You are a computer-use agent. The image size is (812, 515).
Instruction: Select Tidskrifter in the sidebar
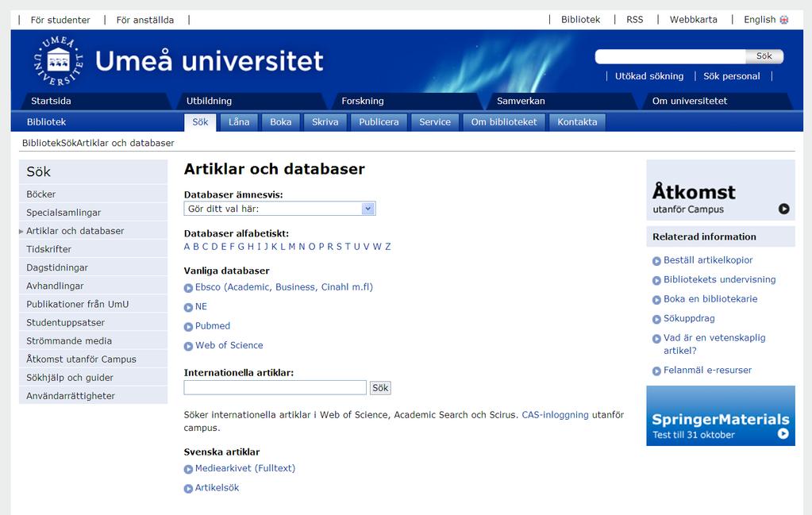(x=93, y=249)
